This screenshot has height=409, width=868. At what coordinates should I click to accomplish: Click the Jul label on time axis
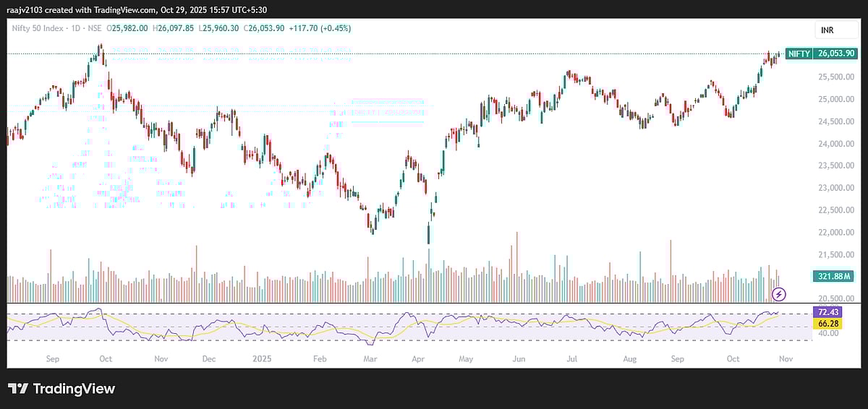(571, 358)
